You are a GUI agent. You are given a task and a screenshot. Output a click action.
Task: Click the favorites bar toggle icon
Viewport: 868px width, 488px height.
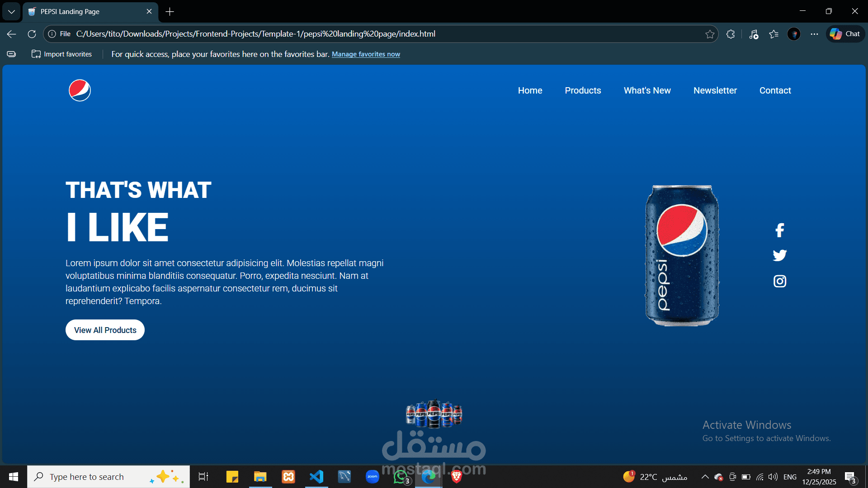(11, 54)
